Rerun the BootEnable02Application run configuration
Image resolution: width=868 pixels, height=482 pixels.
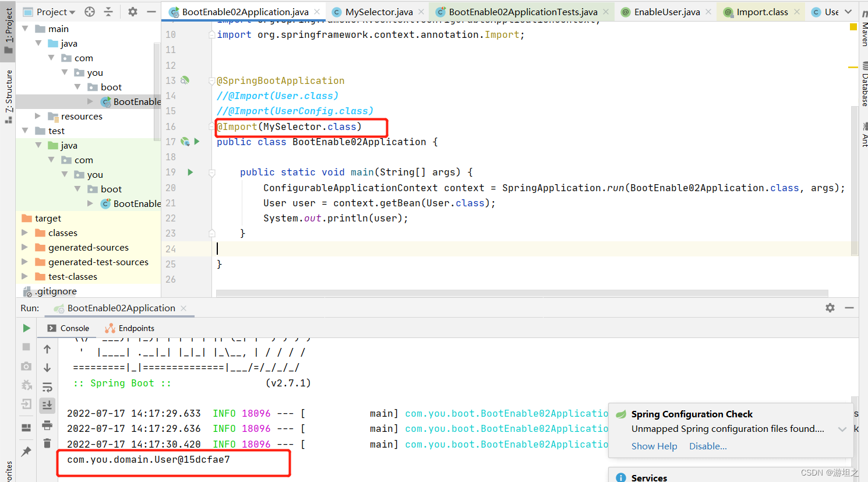coord(26,328)
